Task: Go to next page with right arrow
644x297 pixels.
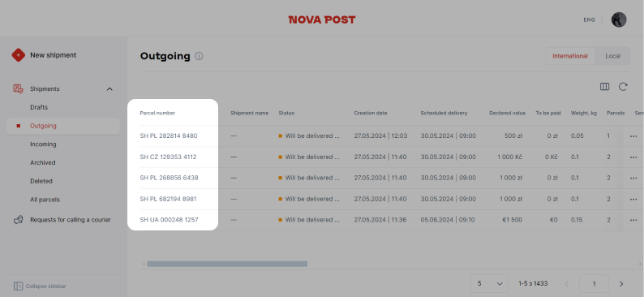Action: [621, 283]
